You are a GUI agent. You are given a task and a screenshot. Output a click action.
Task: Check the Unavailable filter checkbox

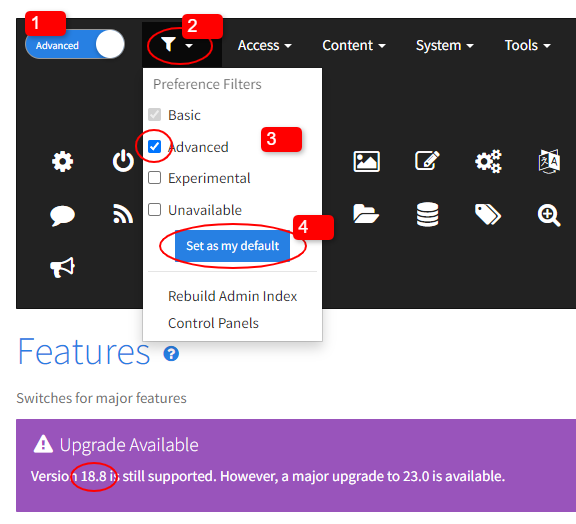point(154,210)
